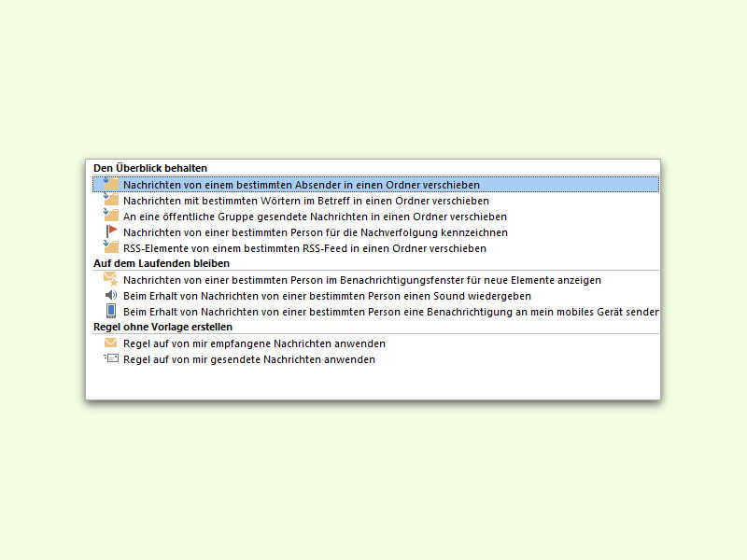The height and width of the screenshot is (560, 747).
Task: Click sent-mail icon for gesendete Nachrichten rule
Action: coord(111,358)
